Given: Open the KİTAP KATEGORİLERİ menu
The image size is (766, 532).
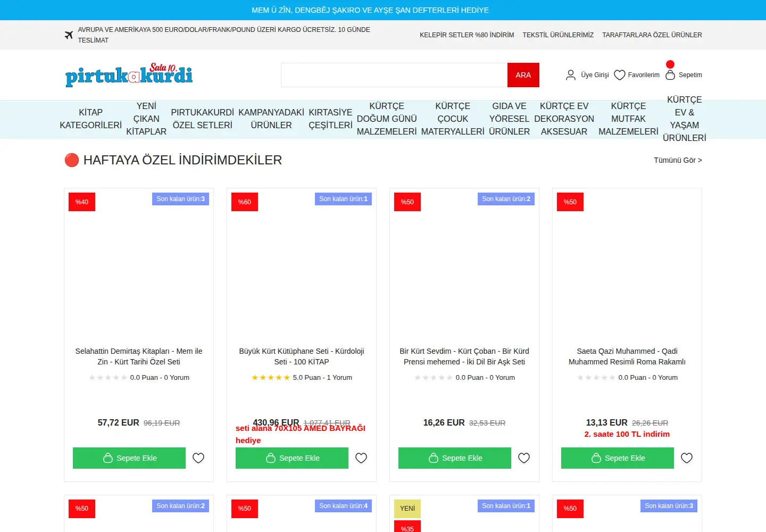Looking at the screenshot, I should tap(91, 119).
